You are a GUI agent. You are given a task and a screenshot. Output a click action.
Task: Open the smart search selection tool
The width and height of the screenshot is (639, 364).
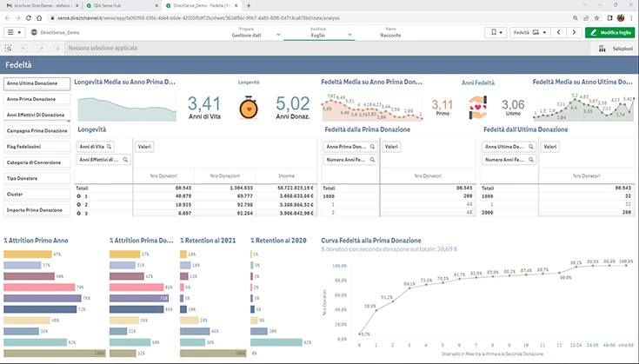coord(8,48)
